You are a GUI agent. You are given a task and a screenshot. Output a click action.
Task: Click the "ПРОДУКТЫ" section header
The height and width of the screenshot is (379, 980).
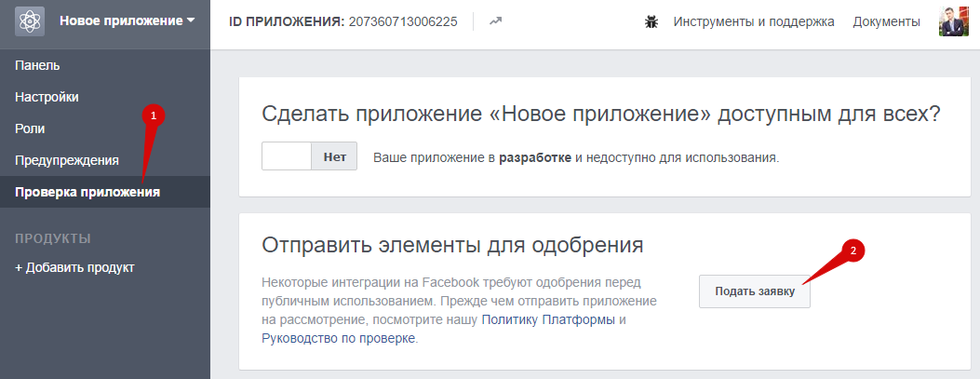tap(53, 238)
